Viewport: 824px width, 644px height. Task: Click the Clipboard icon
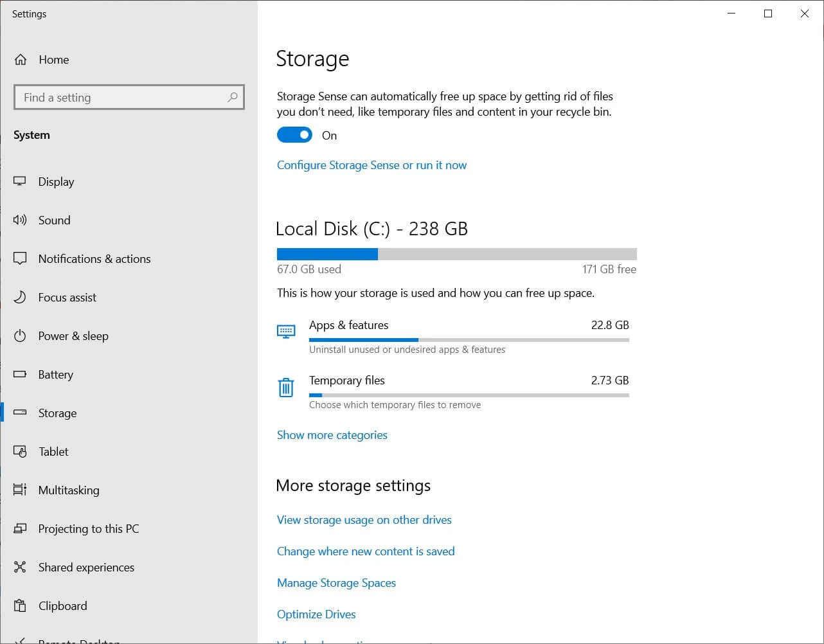[20, 605]
